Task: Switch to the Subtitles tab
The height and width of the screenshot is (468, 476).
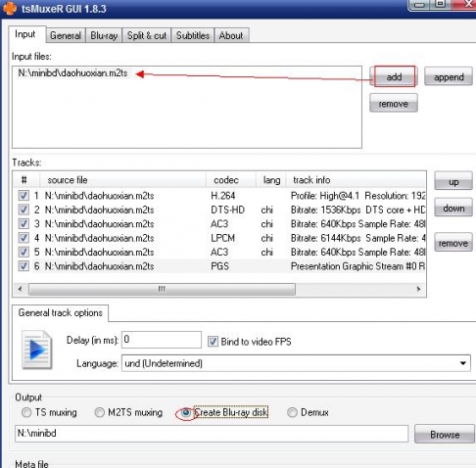Action: (193, 35)
